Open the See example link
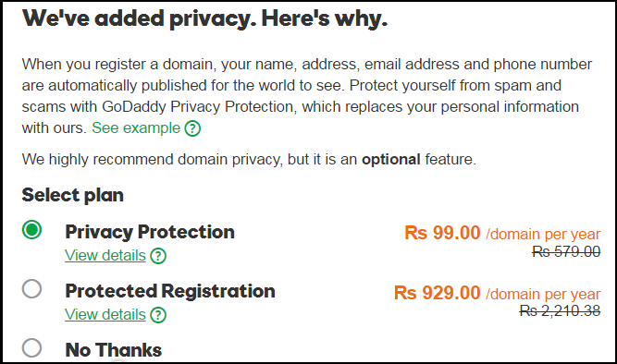This screenshot has height=364, width=617. pyautogui.click(x=136, y=128)
